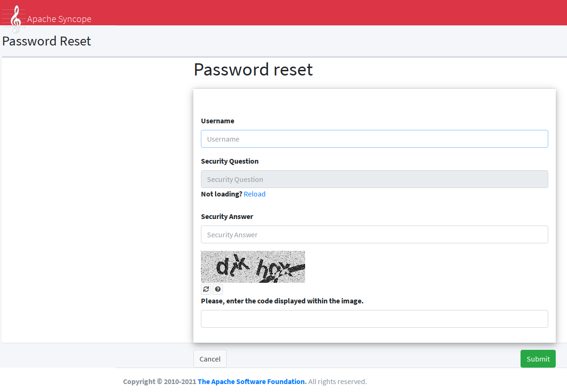Screen dimensions: 567x392
Task: Click the Password Reset header bar title
Action: pyautogui.click(x=46, y=41)
